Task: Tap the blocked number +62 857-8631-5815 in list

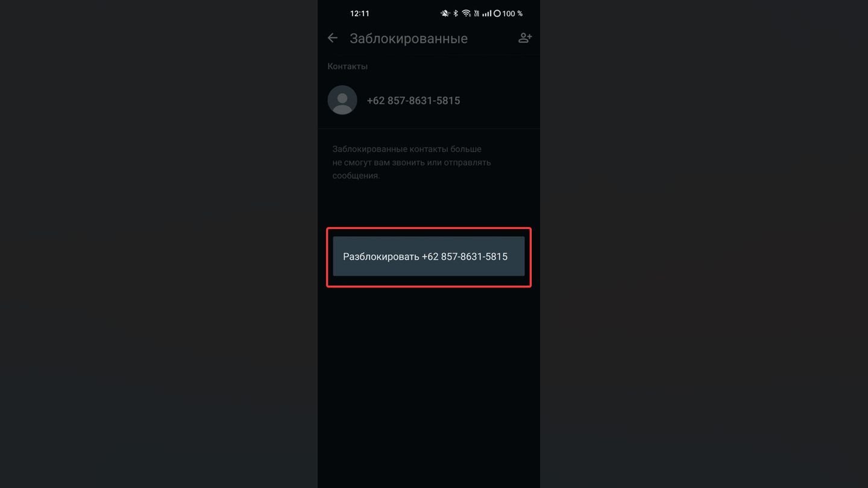Action: click(414, 101)
